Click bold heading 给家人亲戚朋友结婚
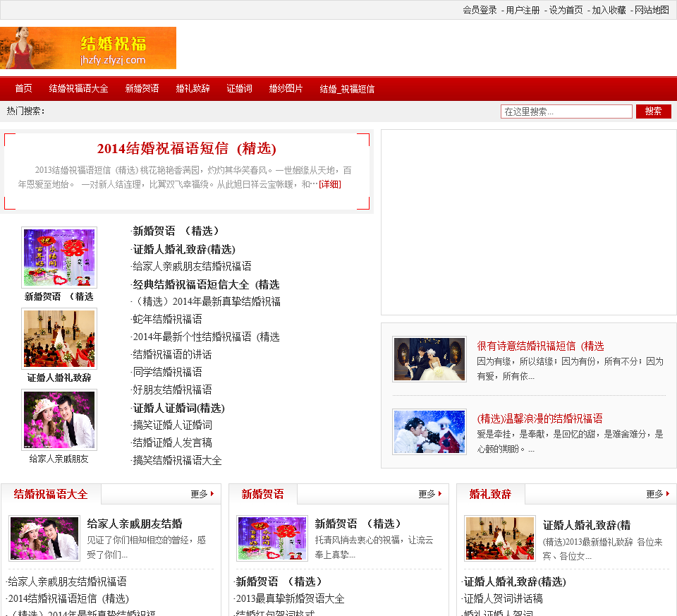Screen dimensions: 677x616 pos(135,524)
